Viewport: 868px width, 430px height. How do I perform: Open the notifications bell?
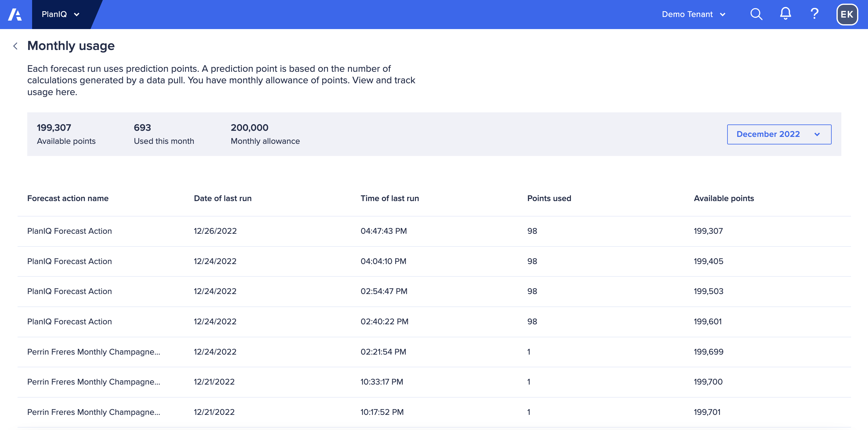[785, 14]
